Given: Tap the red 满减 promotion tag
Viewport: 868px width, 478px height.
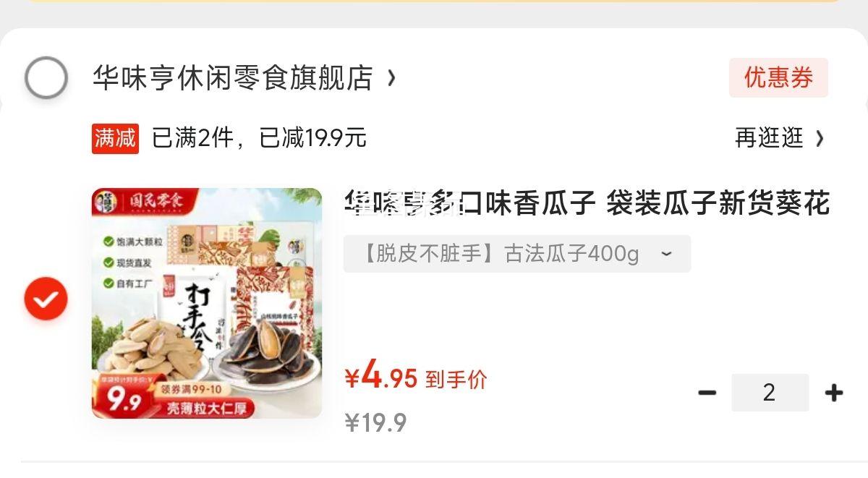Looking at the screenshot, I should click(115, 138).
